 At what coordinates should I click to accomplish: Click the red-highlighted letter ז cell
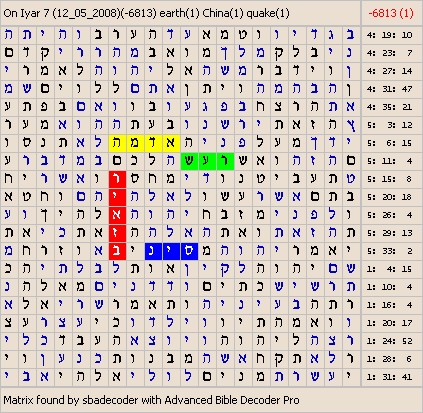[117, 233]
